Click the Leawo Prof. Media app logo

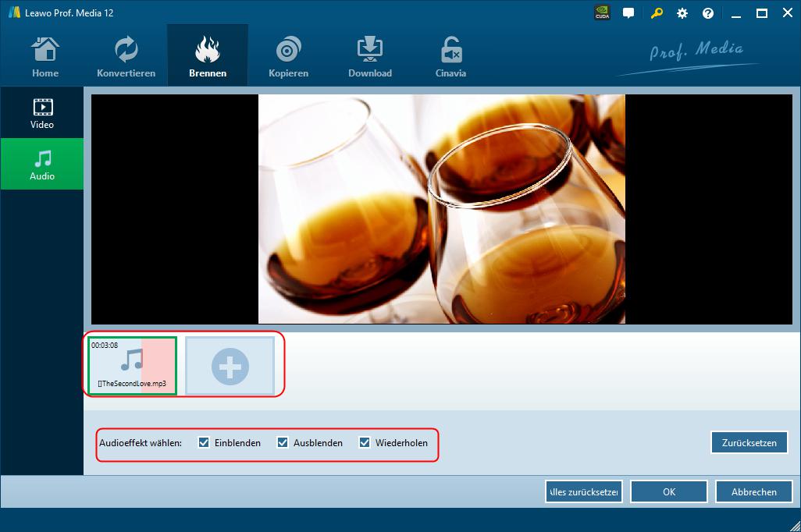(14, 12)
